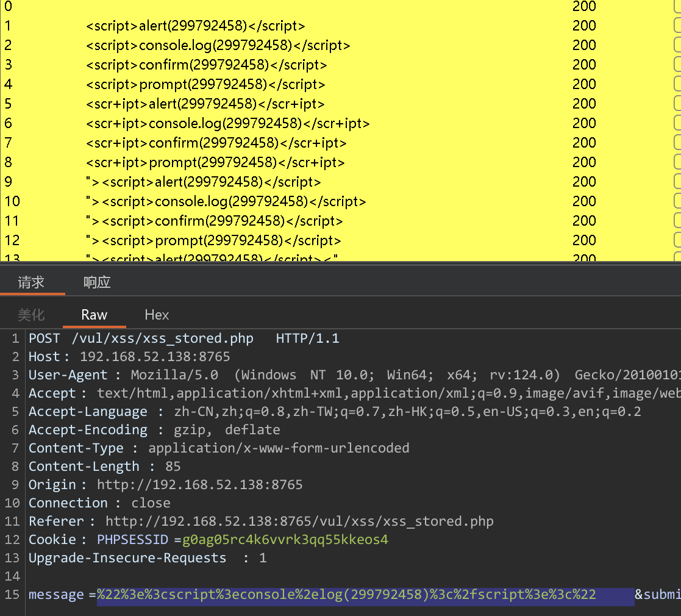Click the Accept-Encoding value gzip, deflate
The width and height of the screenshot is (681, 616).
pyautogui.click(x=227, y=429)
